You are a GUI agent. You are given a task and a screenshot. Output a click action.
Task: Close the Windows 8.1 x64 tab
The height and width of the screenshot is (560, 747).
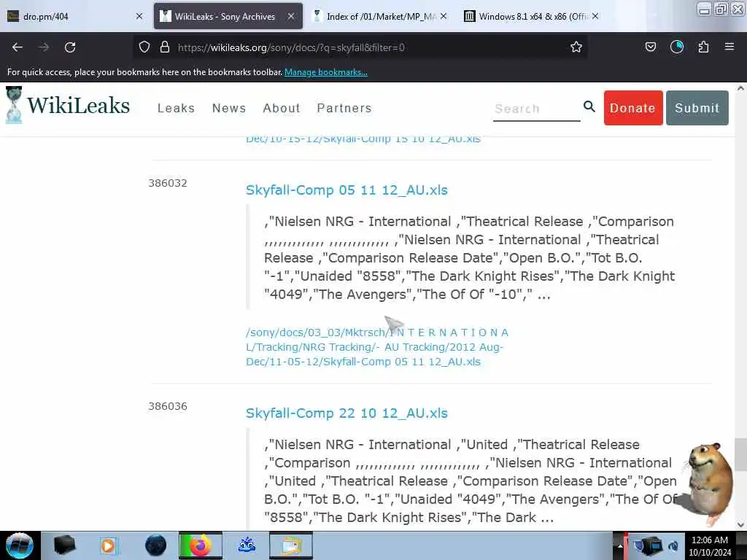pos(595,16)
